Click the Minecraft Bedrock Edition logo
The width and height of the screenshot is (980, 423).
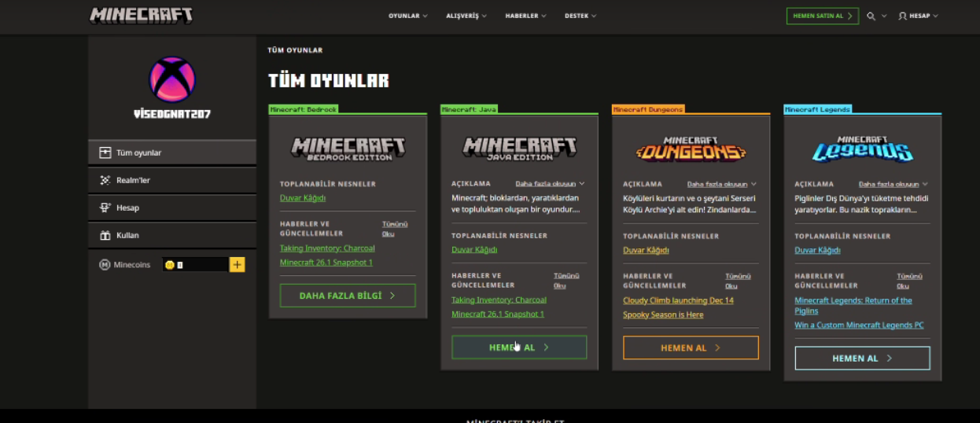348,148
